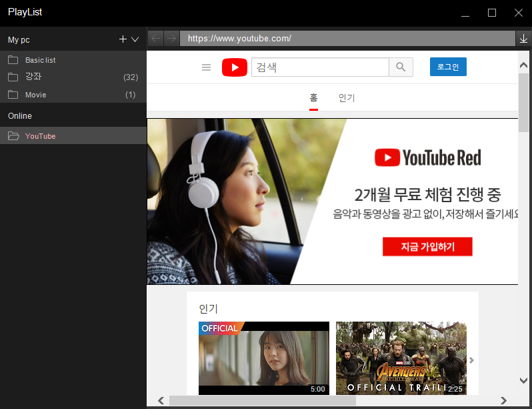
Task: Click the magnifier search button
Action: 401,67
